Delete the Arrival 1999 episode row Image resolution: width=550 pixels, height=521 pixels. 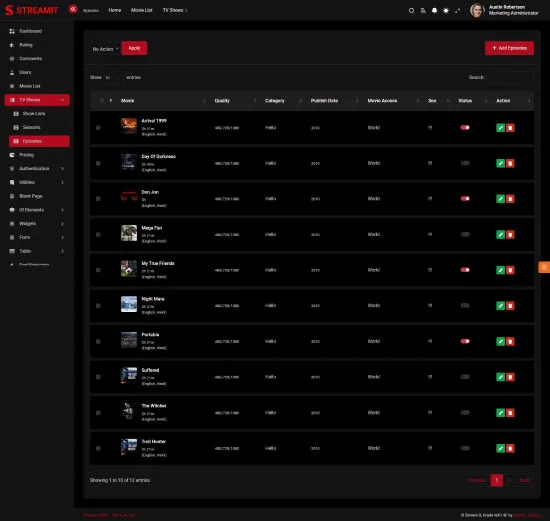(510, 128)
